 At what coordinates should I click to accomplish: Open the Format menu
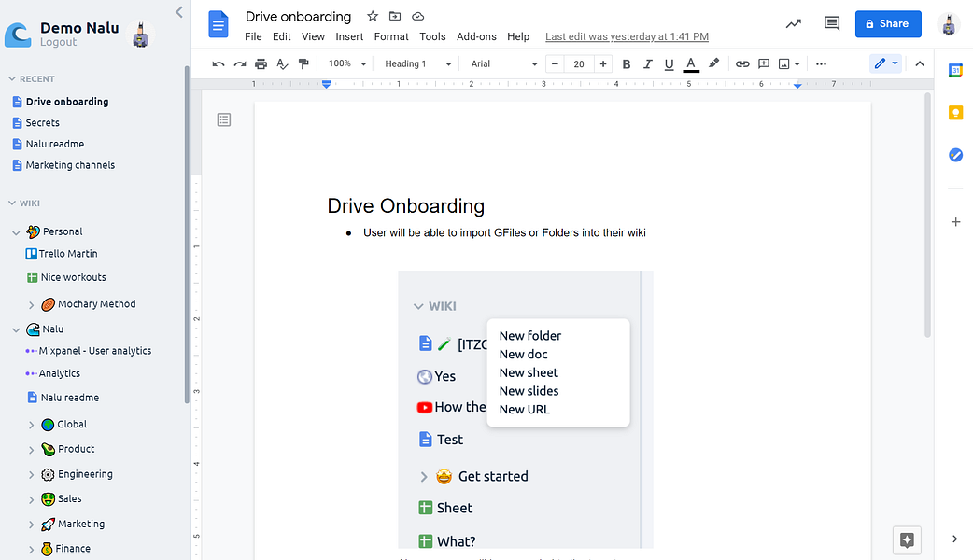(391, 36)
